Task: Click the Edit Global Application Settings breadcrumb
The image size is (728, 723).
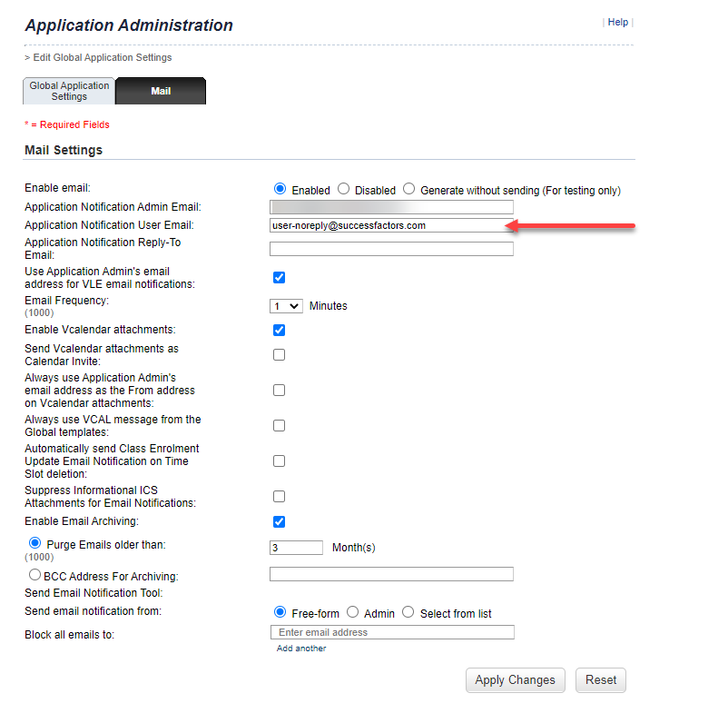Action: point(103,57)
